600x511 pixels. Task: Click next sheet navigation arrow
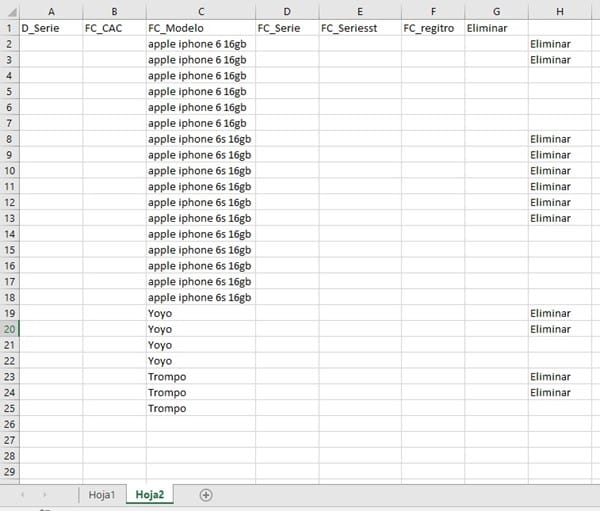coord(44,495)
